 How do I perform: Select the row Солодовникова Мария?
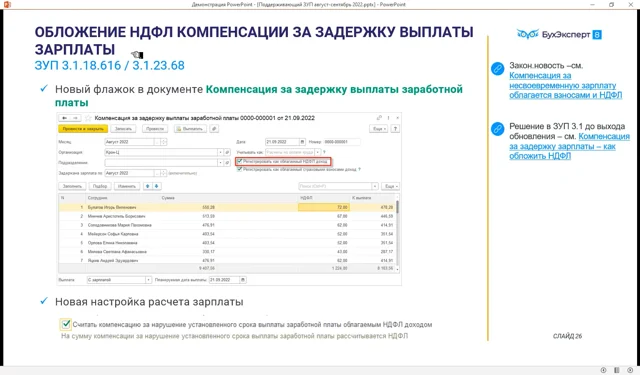pos(227,225)
